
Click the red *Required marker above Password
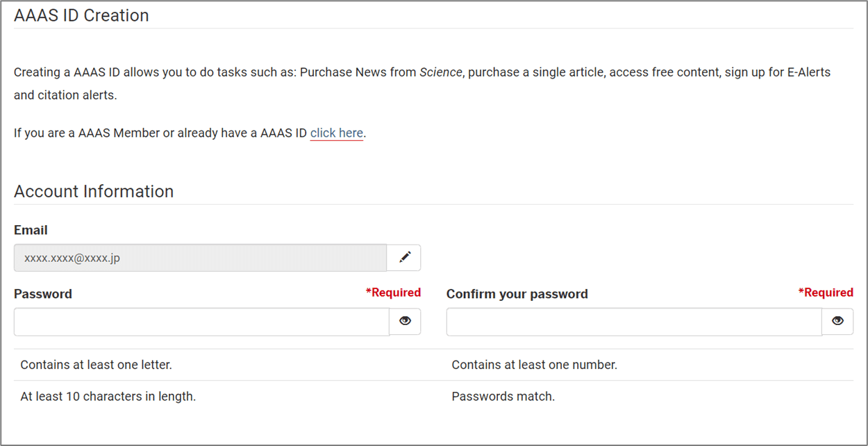click(393, 292)
